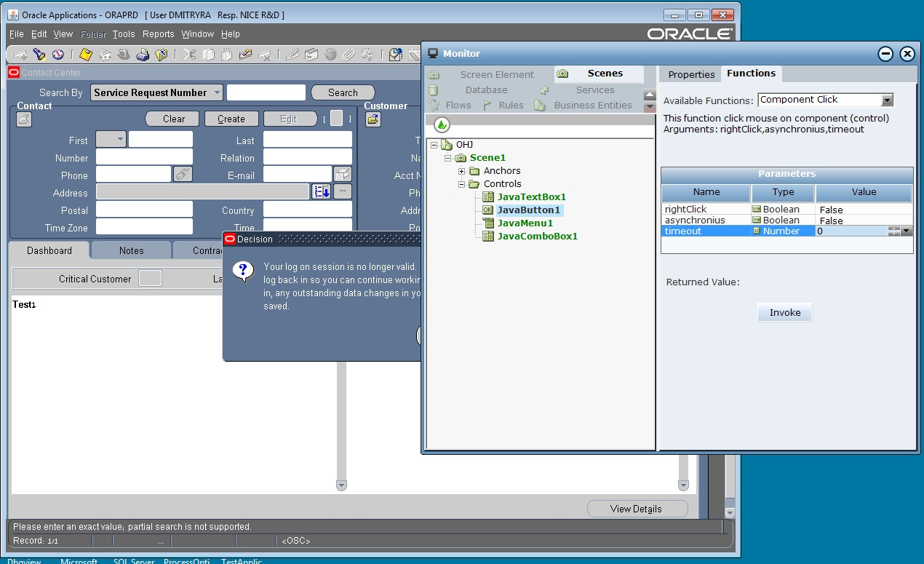This screenshot has height=564, width=924.
Task: Click the flashlight Find icon in Oracle toolbar
Action: 39,55
